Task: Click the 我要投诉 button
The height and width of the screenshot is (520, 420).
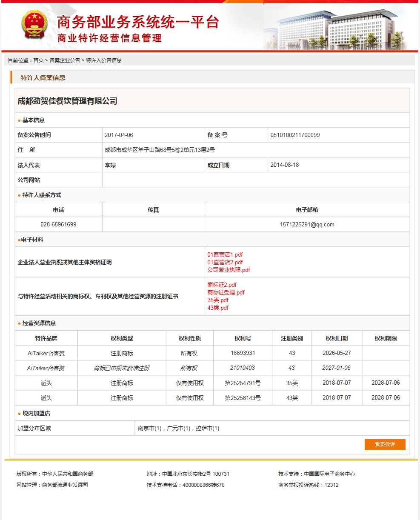Action: tap(385, 444)
